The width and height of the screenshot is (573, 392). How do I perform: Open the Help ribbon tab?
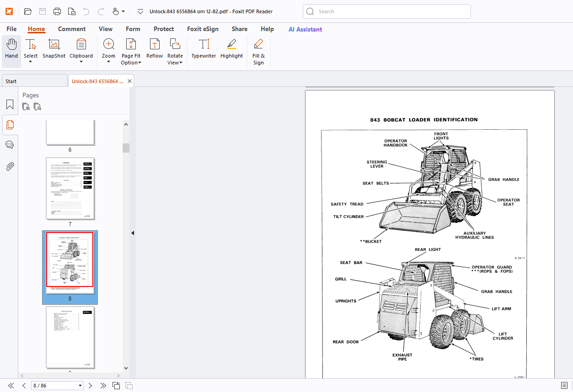pyautogui.click(x=267, y=29)
